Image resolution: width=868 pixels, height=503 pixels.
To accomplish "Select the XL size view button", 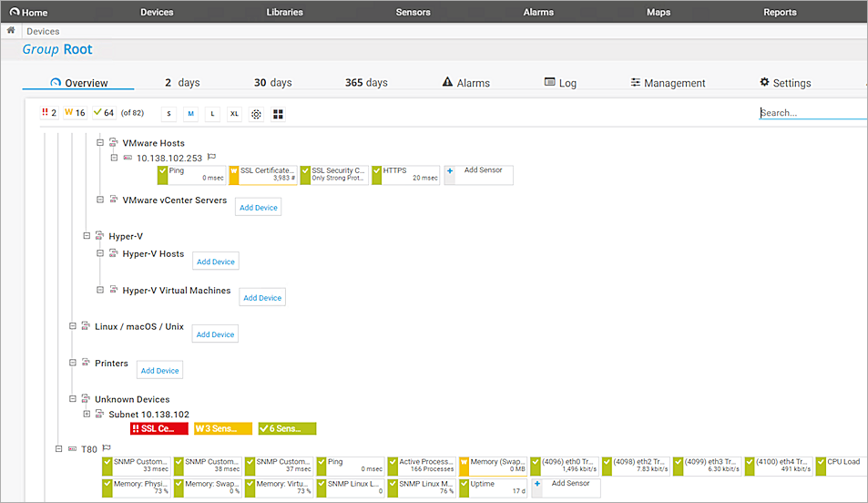I will point(234,114).
